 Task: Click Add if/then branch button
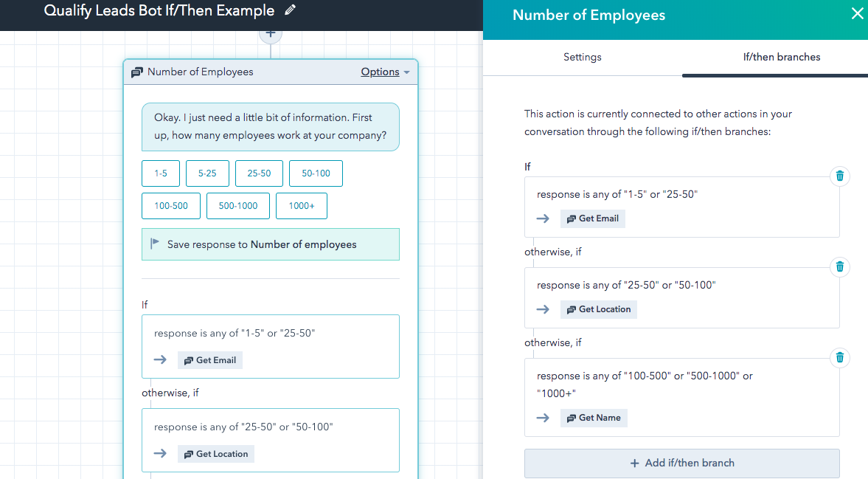click(681, 463)
